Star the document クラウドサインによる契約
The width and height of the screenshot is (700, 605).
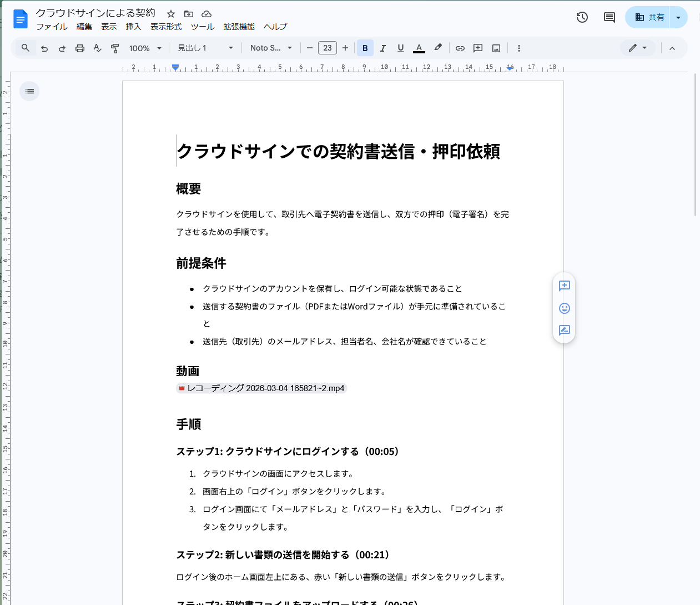point(171,14)
